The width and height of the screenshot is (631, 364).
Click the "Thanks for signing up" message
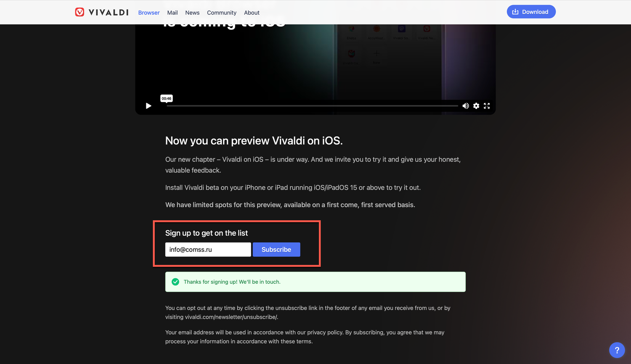click(x=232, y=282)
